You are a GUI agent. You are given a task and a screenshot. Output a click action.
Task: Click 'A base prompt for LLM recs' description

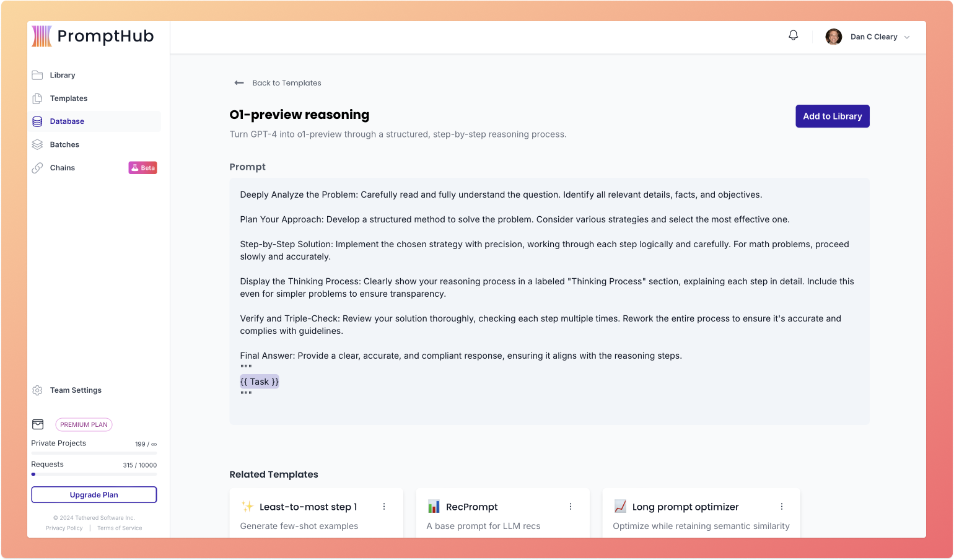point(483,526)
